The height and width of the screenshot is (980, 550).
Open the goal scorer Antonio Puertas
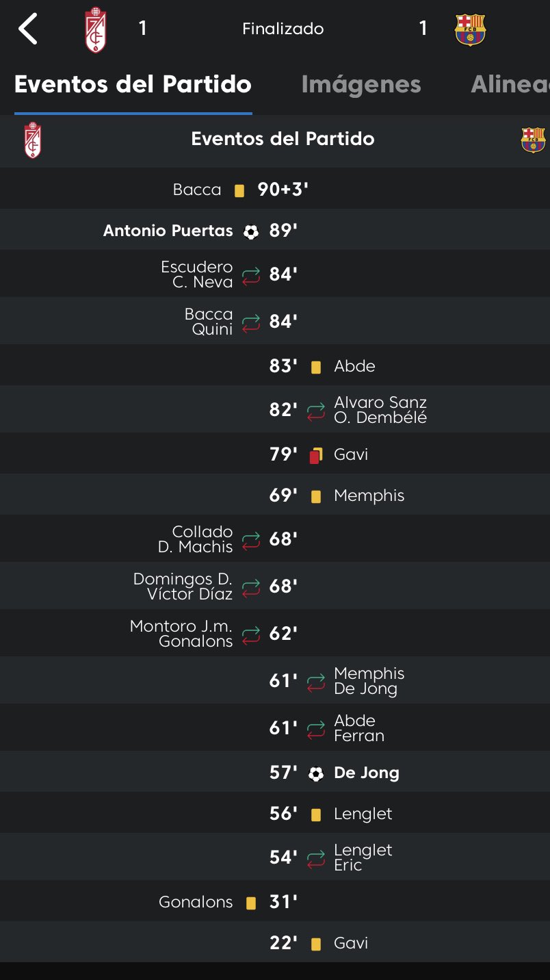point(168,231)
